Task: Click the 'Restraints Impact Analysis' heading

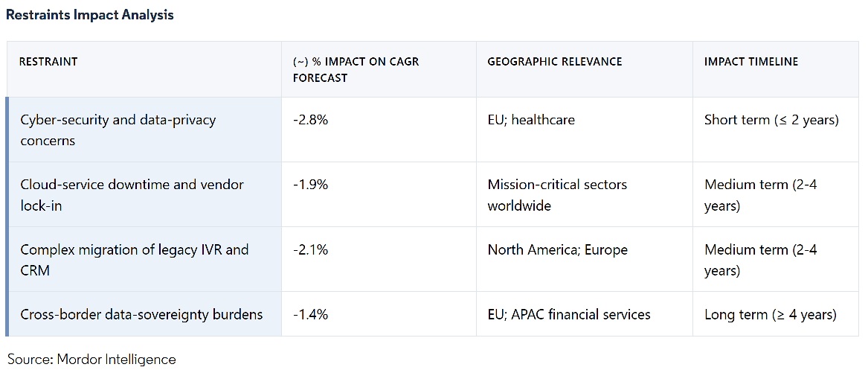Action: (90, 15)
